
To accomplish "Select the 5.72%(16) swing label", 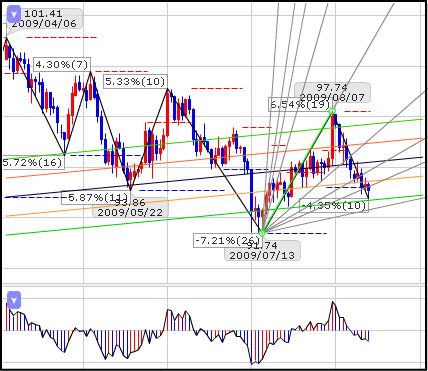I will tap(33, 163).
